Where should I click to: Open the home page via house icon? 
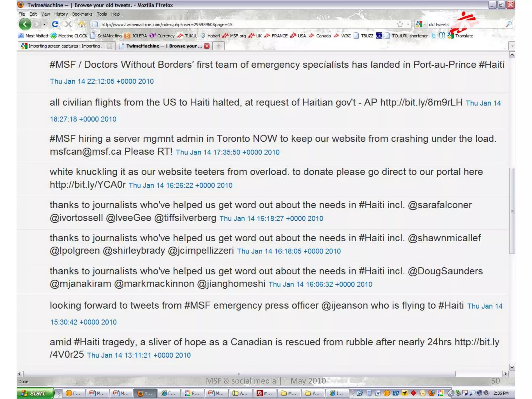[82, 25]
